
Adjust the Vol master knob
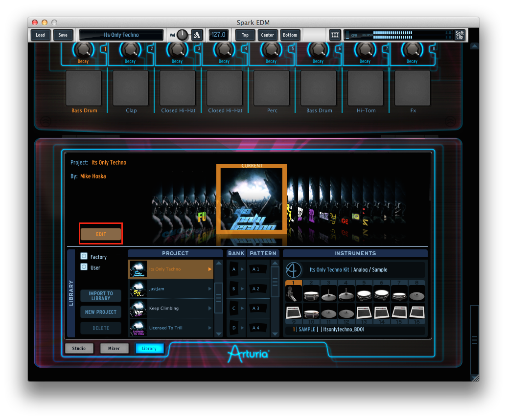(x=182, y=35)
